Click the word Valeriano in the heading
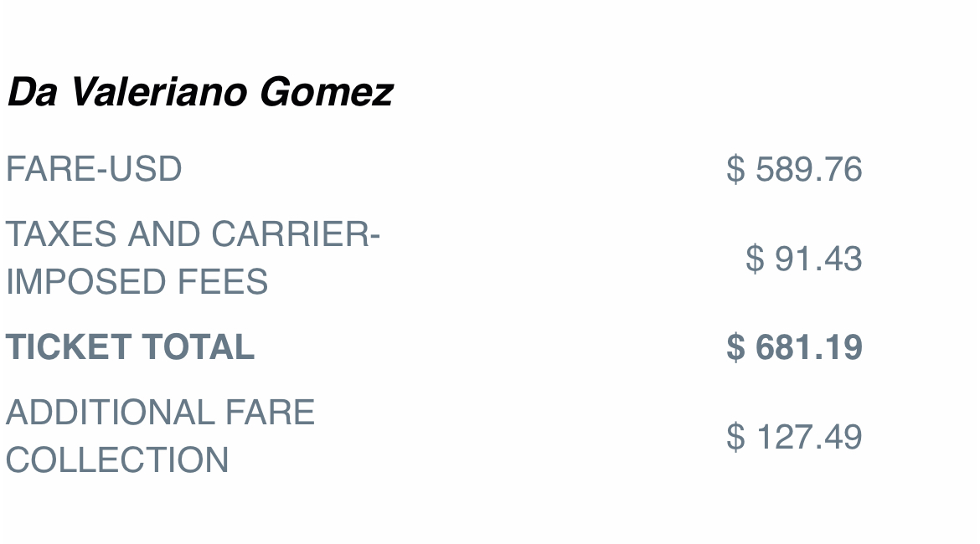The height and width of the screenshot is (544, 980). click(x=159, y=92)
